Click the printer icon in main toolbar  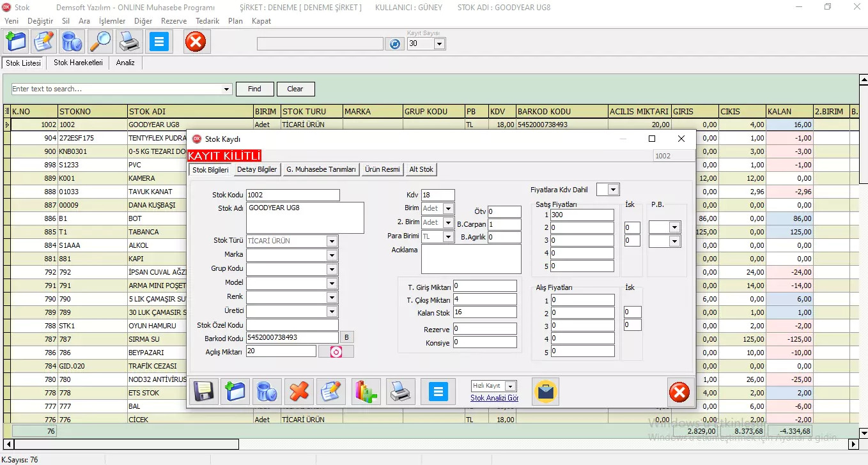[129, 42]
